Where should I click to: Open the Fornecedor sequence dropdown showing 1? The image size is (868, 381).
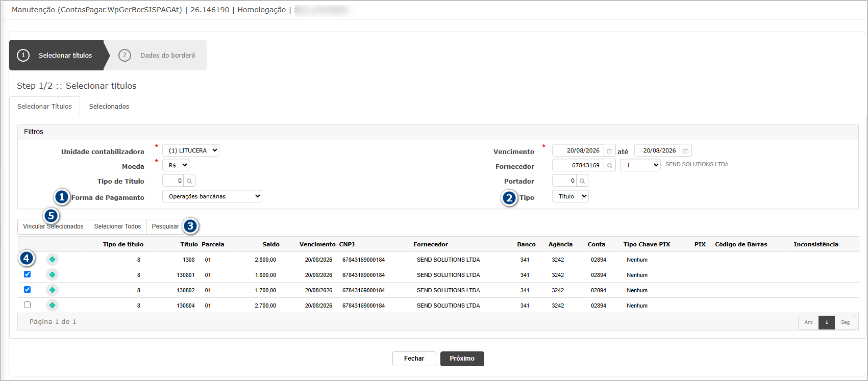coord(640,165)
